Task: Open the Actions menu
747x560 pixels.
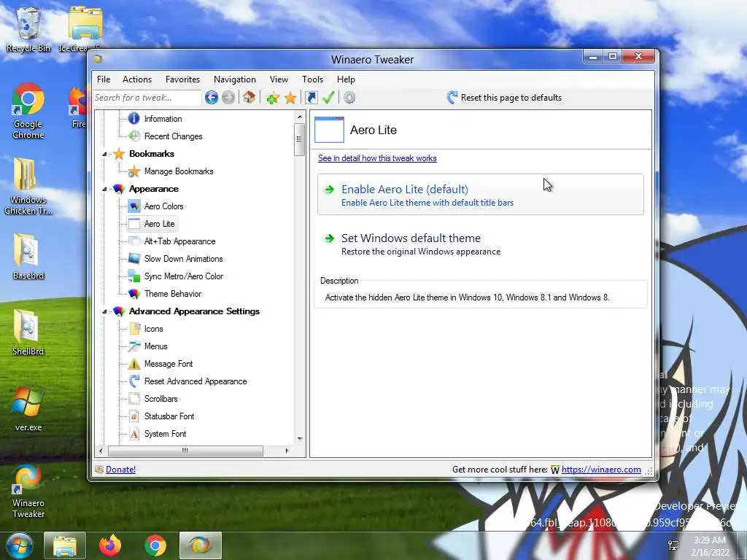Action: (x=137, y=79)
